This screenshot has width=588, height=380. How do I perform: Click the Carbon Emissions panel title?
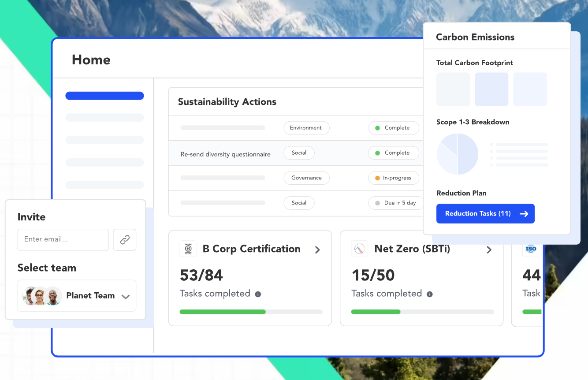[x=475, y=37]
